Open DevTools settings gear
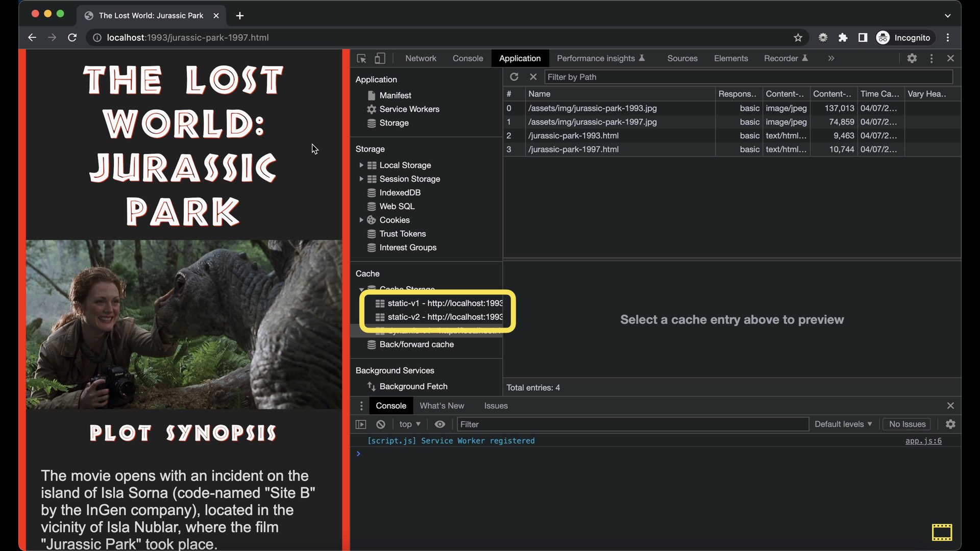This screenshot has height=551, width=980. click(912, 59)
